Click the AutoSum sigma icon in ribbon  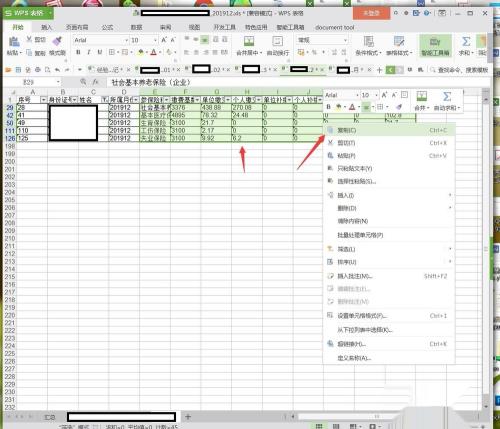pos(466,41)
